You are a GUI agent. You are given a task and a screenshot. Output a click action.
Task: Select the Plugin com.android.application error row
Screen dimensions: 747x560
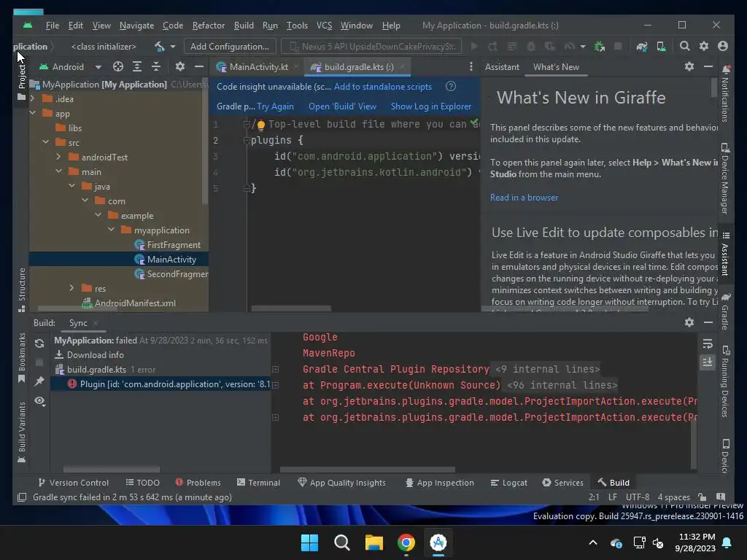(160, 384)
